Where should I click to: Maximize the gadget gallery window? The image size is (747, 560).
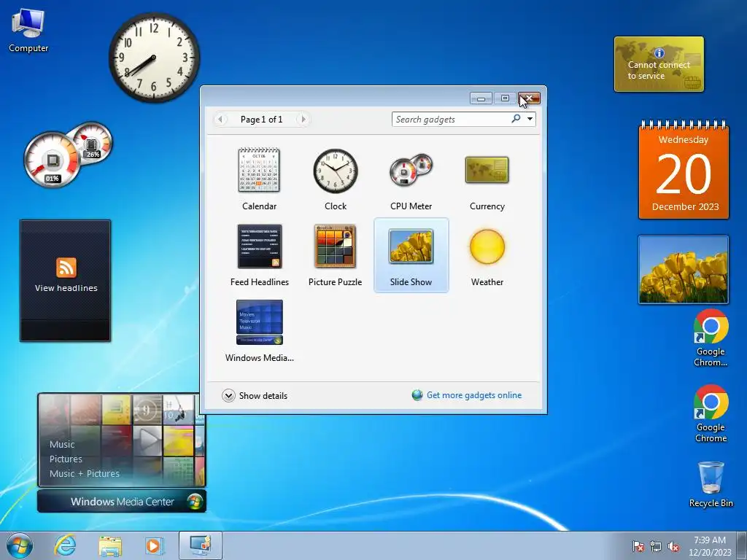505,98
